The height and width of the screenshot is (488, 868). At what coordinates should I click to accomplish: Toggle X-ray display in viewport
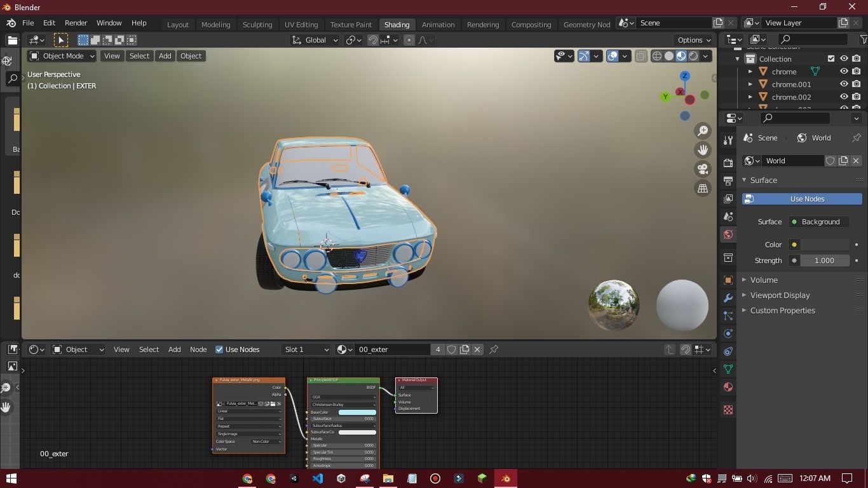(x=641, y=56)
